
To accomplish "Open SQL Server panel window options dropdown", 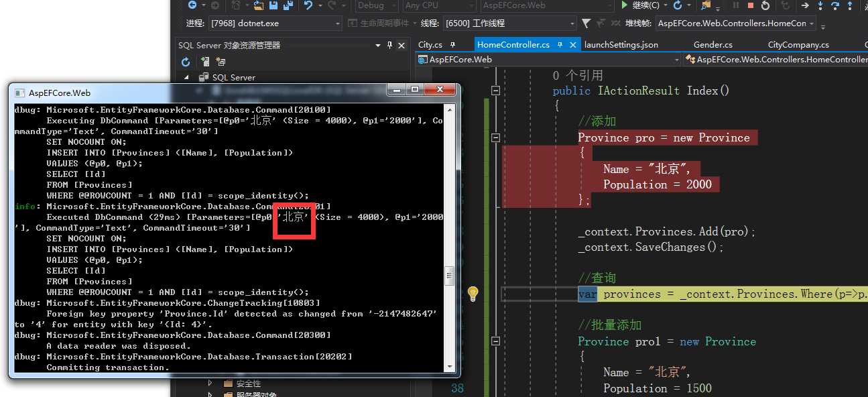I will (377, 45).
